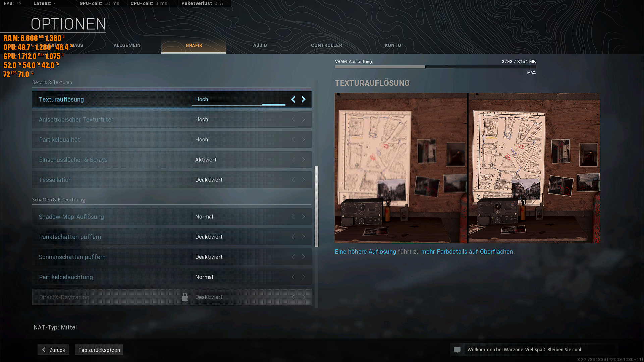The width and height of the screenshot is (644, 362).
Task: Click the chat bubble icon
Action: click(457, 350)
